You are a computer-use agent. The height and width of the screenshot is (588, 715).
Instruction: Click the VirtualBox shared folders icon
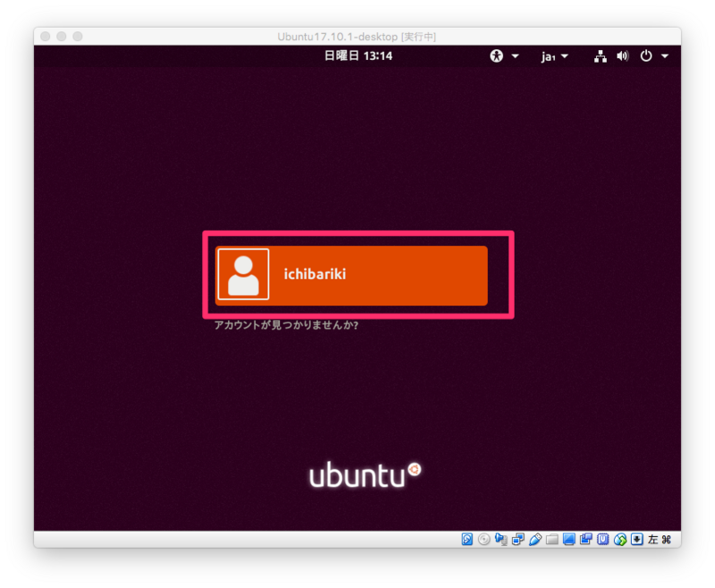point(551,539)
